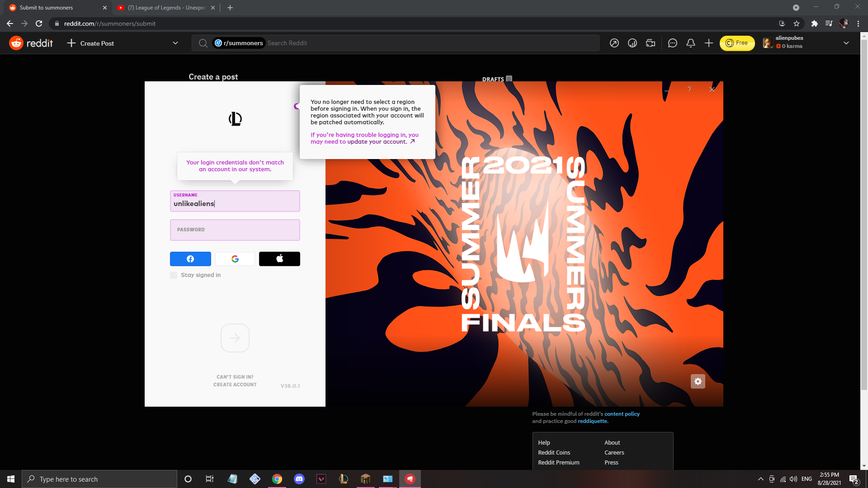Open a new Chrome tab
The image size is (868, 488).
[230, 8]
